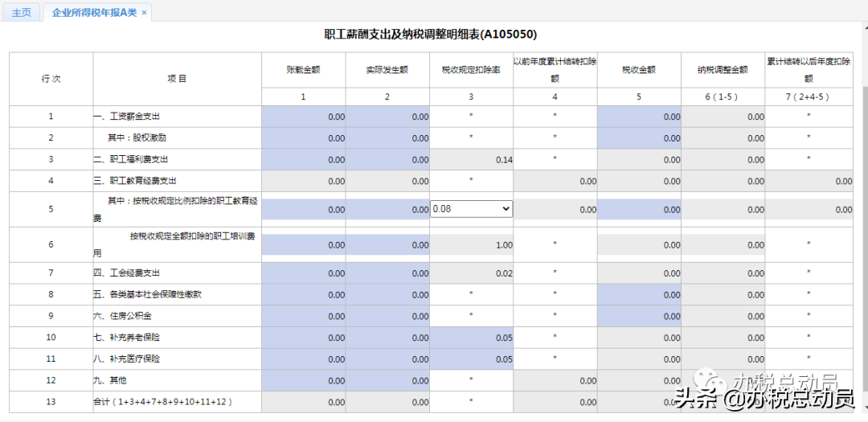Click 实际发生额 field for 补充养老保险

387,338
